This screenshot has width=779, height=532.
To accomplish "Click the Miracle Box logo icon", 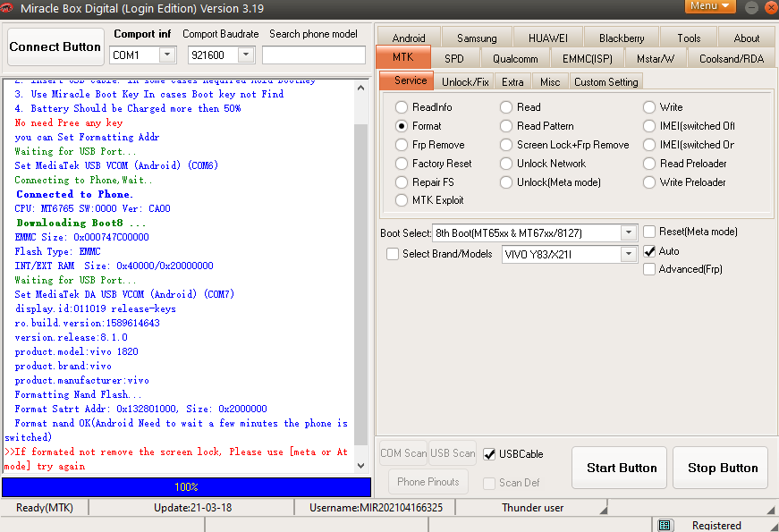I will tap(8, 7).
